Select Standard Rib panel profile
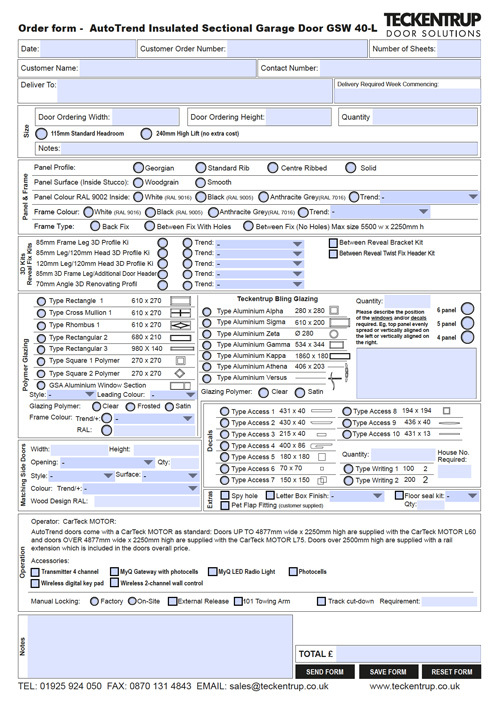This screenshot has width=500, height=708. 201,168
